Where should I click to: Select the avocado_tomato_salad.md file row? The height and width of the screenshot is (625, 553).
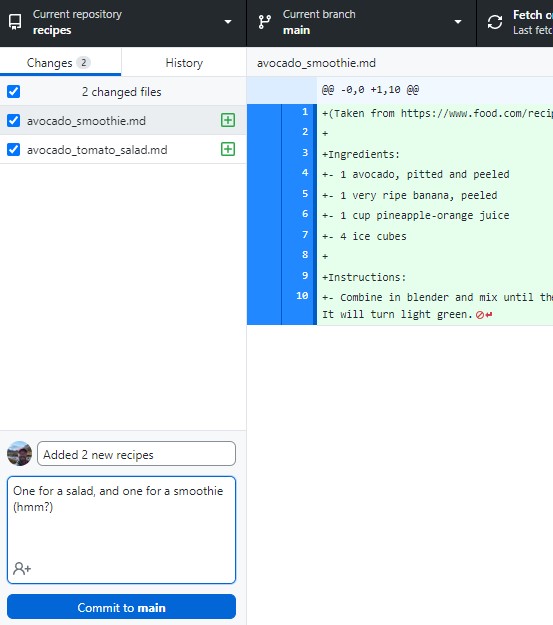pos(123,149)
